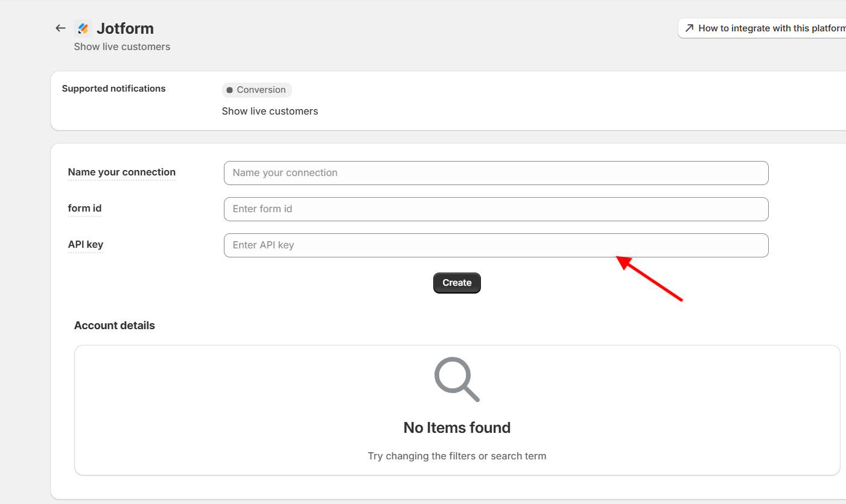Focus the Name your connection field
The height and width of the screenshot is (504, 846).
[496, 173]
